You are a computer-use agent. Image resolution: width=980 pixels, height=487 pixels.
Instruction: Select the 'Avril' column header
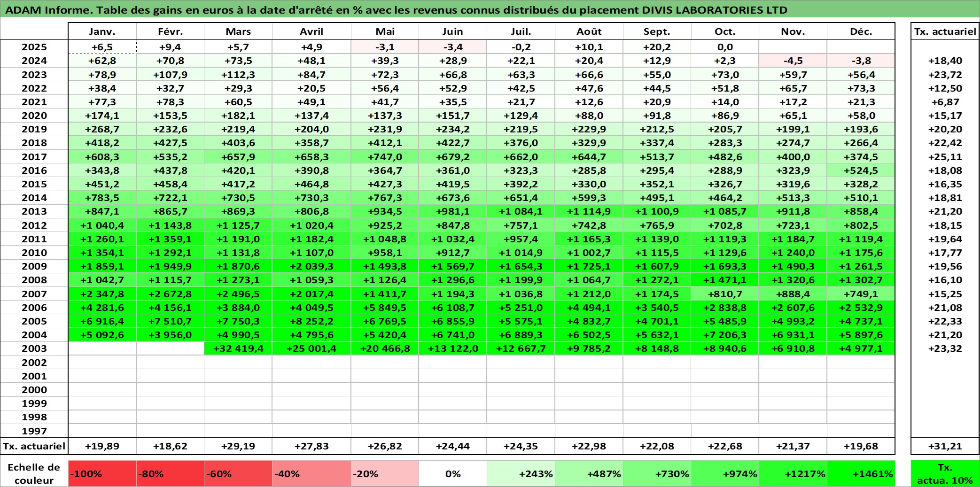tap(311, 31)
